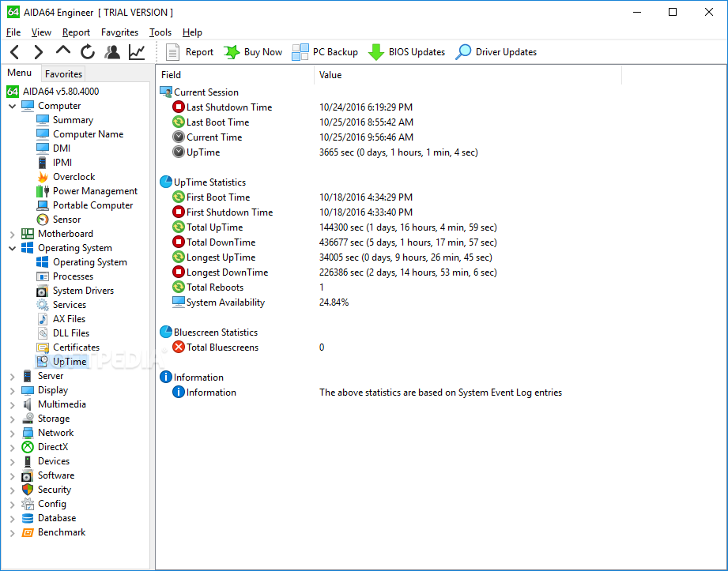Open the Summary page in the tree
Image resolution: width=728 pixels, height=571 pixels.
pyautogui.click(x=65, y=120)
